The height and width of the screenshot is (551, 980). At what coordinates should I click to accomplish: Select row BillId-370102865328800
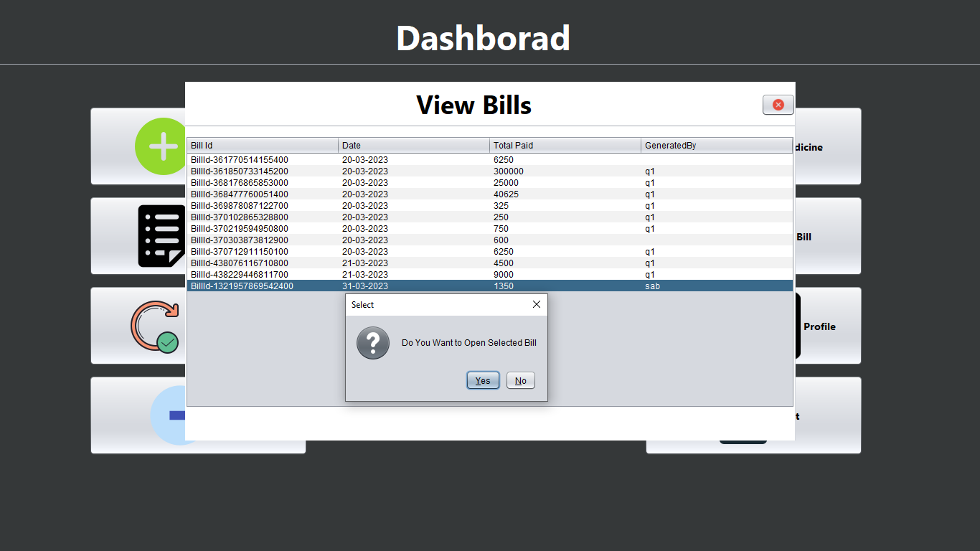[490, 217]
